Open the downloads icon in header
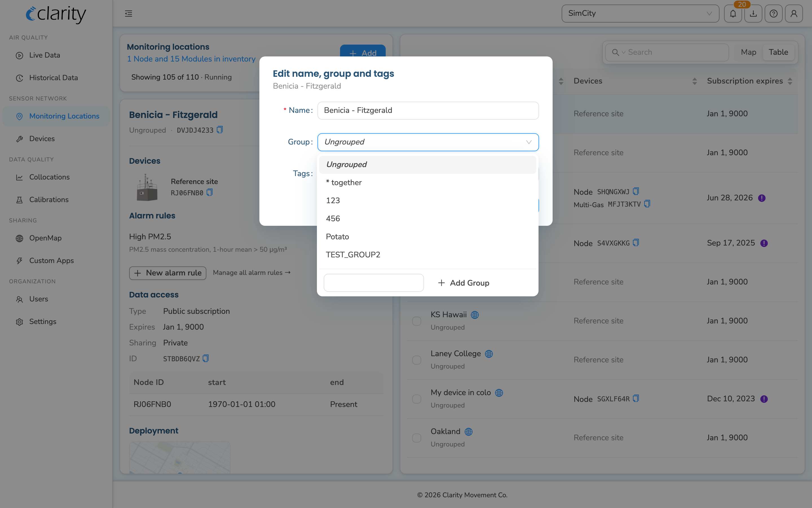The height and width of the screenshot is (508, 812). (x=753, y=14)
